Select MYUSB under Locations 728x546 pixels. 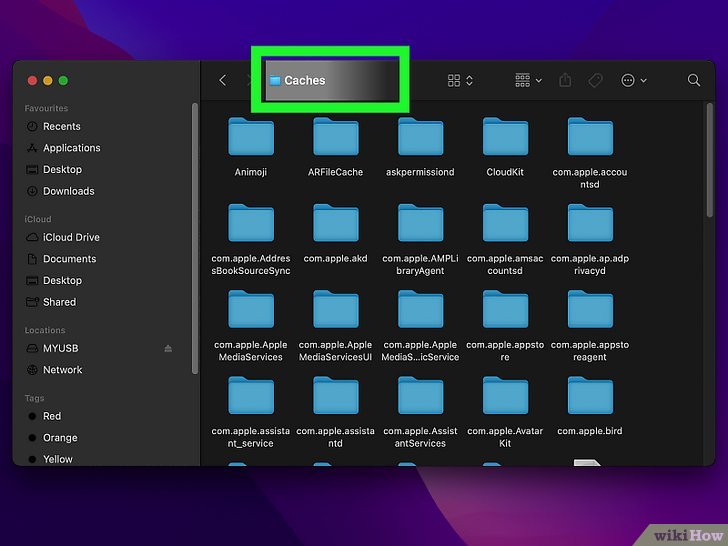click(60, 348)
